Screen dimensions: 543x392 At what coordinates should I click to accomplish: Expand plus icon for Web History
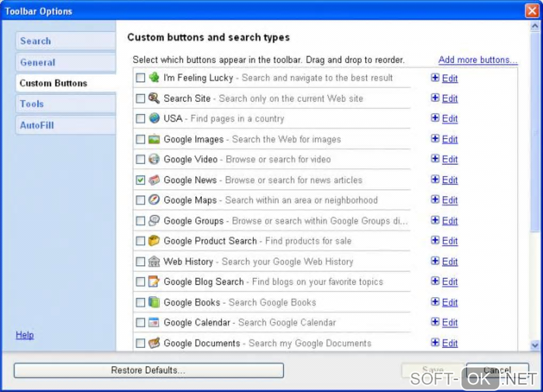435,260
